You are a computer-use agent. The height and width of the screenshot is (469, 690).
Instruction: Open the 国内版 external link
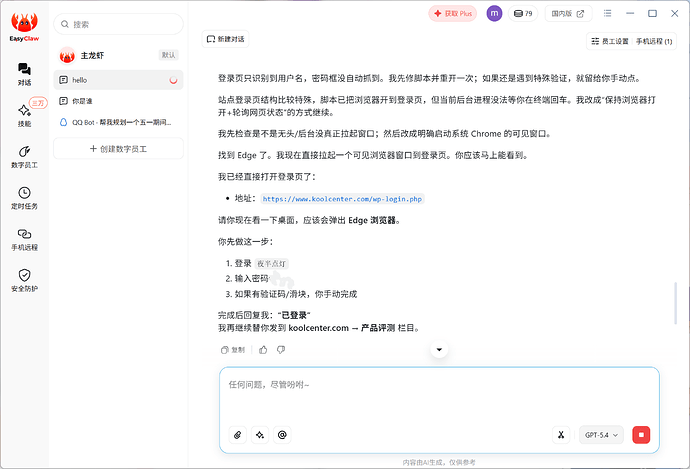568,14
